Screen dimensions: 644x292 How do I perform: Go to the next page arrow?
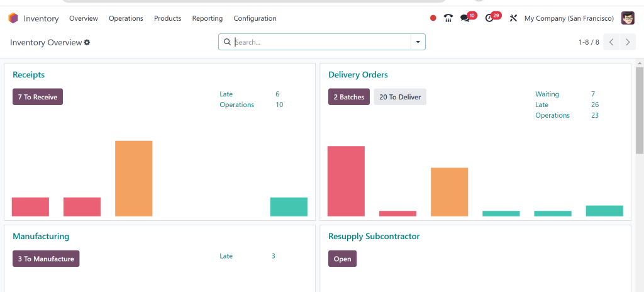click(x=628, y=42)
